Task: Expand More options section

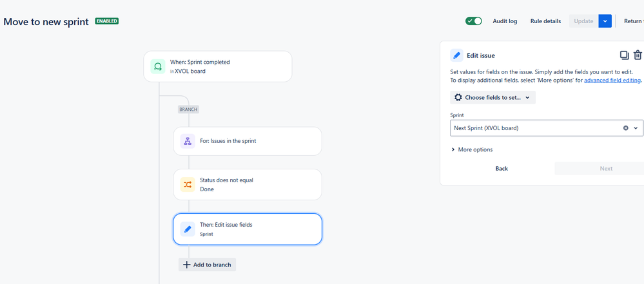Action: click(x=472, y=149)
